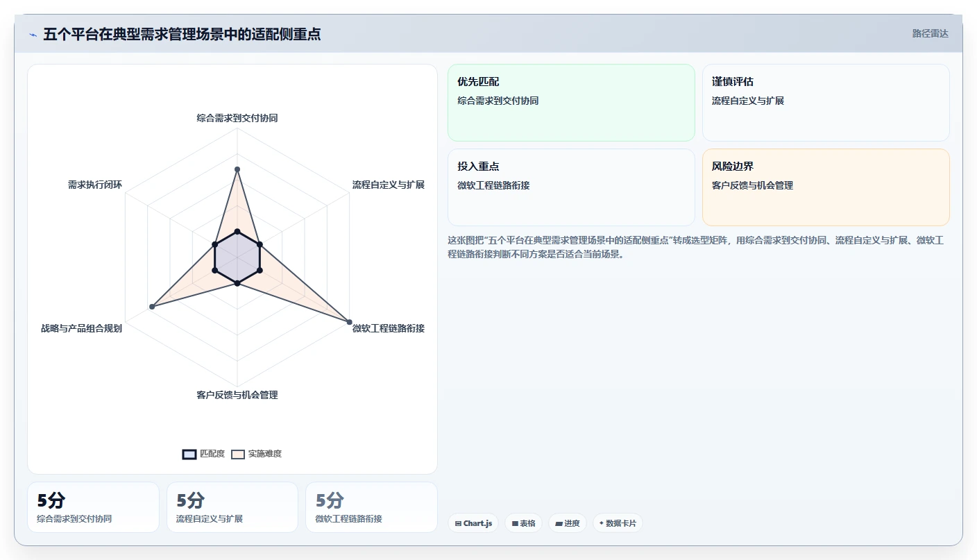This screenshot has height=560, width=977.
Task: Click the 战略与产品组合规划 radar axis label
Action: pyautogui.click(x=81, y=328)
